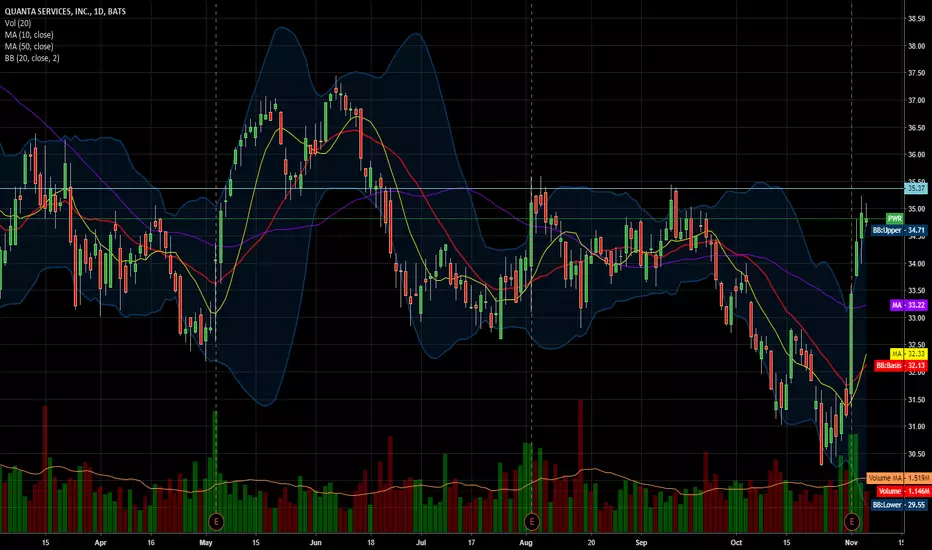Click the 17 date label after Jul
The image size is (932, 550).
click(x=471, y=542)
